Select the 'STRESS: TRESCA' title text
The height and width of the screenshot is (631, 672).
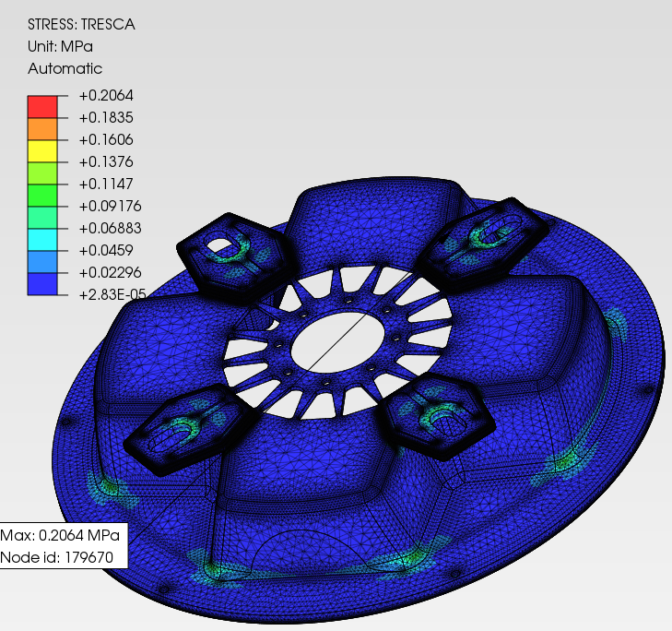pyautogui.click(x=81, y=25)
